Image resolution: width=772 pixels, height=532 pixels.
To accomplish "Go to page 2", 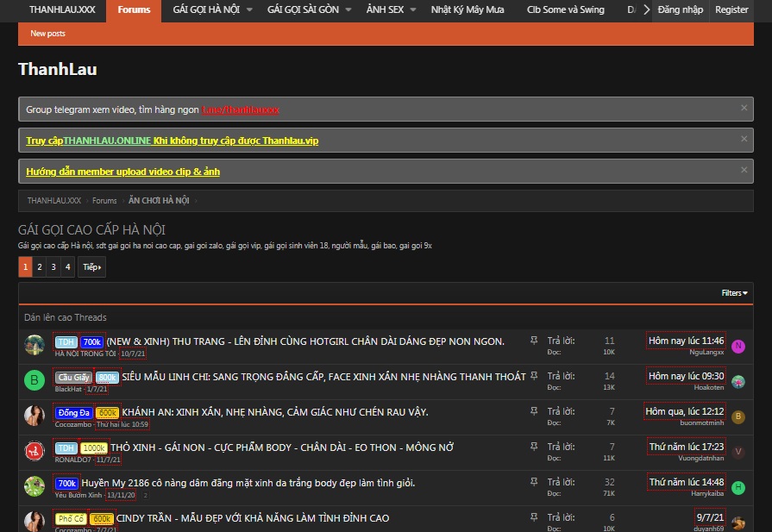I will pos(40,266).
